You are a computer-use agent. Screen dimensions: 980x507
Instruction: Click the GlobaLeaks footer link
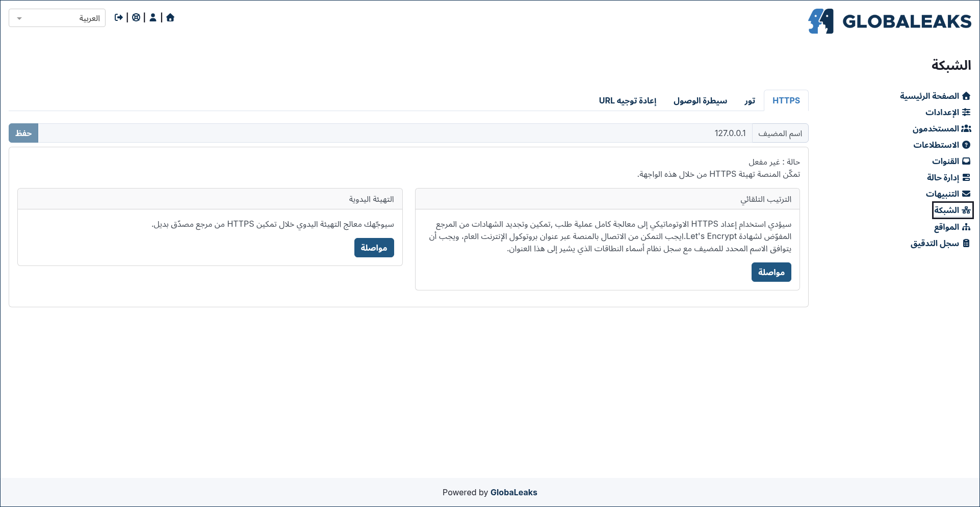513,492
